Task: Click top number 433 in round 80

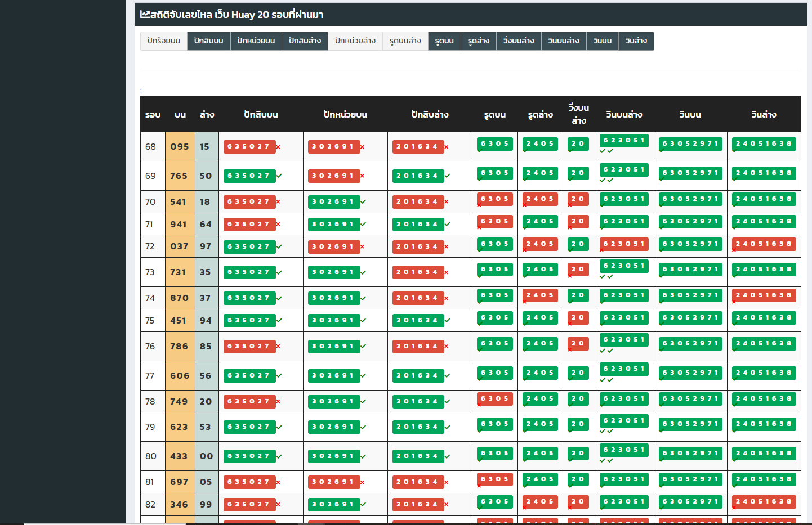Action: (179, 456)
